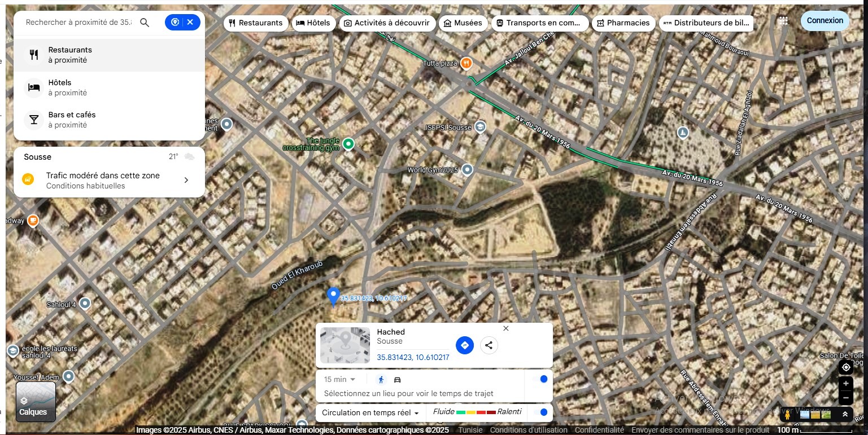Expand the imagery strip with double chevron
The width and height of the screenshot is (868, 435).
pyautogui.click(x=845, y=415)
